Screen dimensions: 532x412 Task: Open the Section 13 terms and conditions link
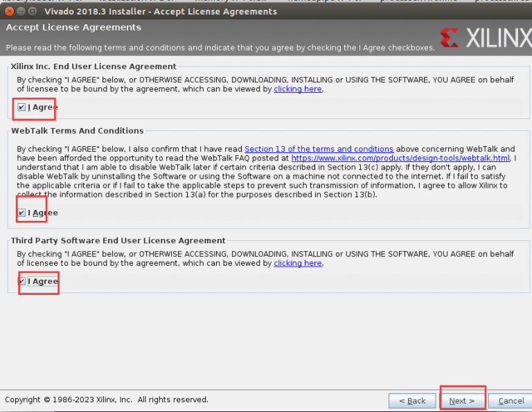pyautogui.click(x=319, y=149)
